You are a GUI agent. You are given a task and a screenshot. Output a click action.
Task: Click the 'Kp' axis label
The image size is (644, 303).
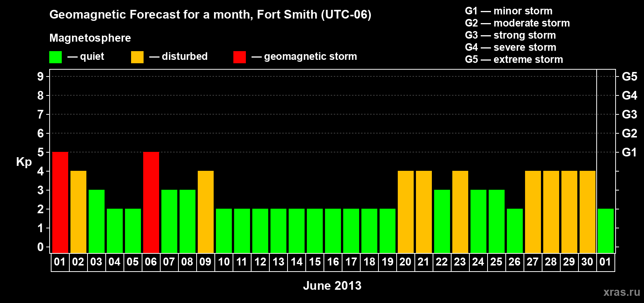[24, 162]
